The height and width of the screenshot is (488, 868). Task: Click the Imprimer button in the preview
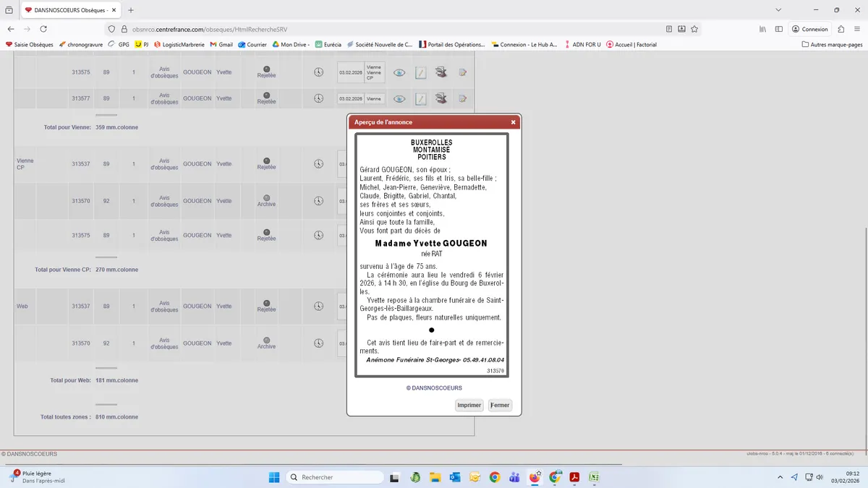[x=469, y=405]
